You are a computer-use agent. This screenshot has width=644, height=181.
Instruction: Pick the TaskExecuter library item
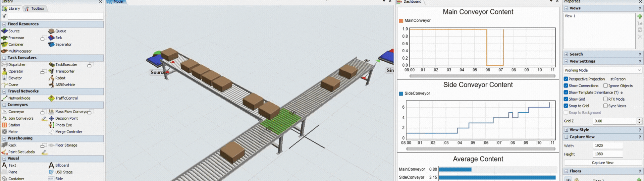tap(63, 65)
